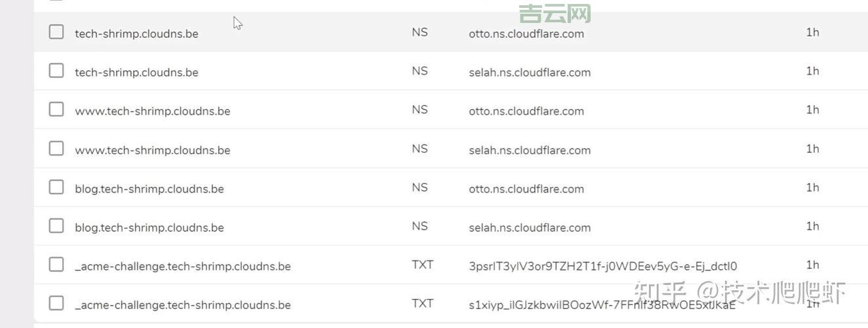
Task: Click the NS type of www selah record
Action: [420, 149]
